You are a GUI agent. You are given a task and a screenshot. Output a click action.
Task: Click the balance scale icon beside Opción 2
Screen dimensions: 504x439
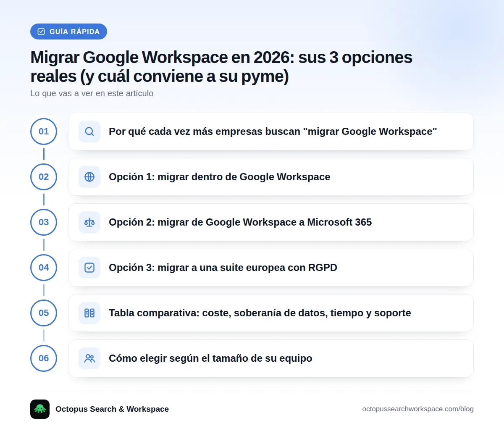pyautogui.click(x=89, y=222)
